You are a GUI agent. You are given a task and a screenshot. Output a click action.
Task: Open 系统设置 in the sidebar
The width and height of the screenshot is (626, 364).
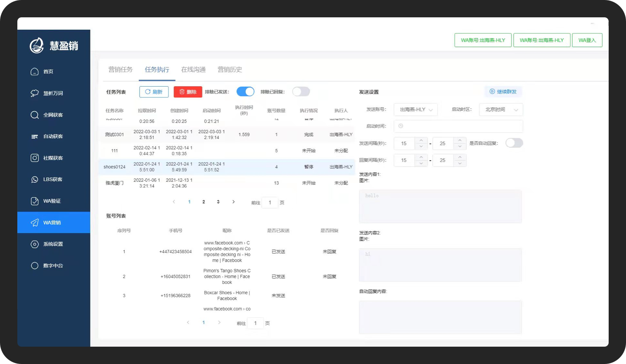pos(54,244)
